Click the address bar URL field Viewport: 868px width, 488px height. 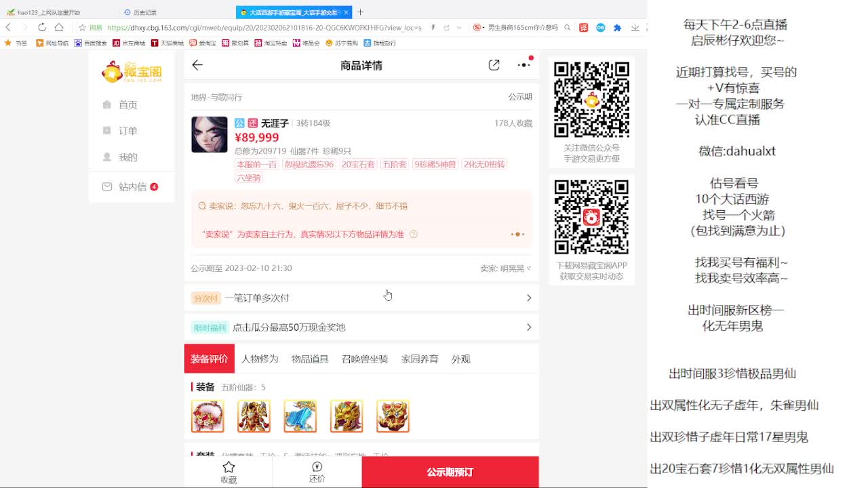(x=264, y=28)
